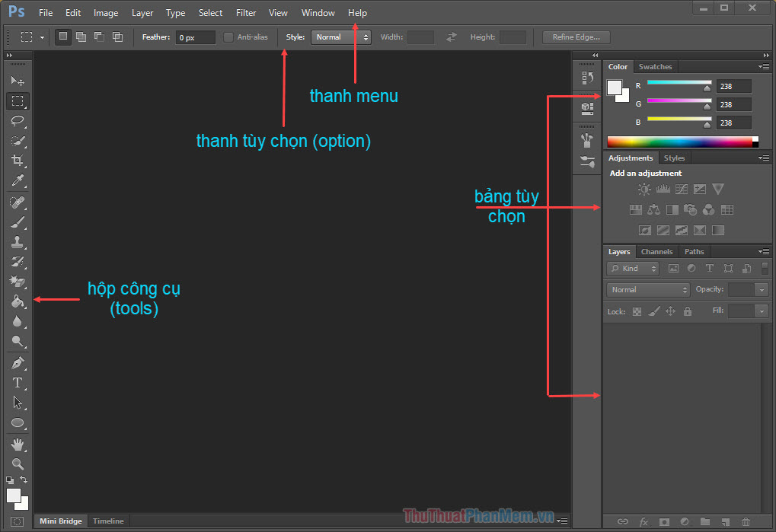
Task: Add a Brightness/Contrast adjustment
Action: 643,189
